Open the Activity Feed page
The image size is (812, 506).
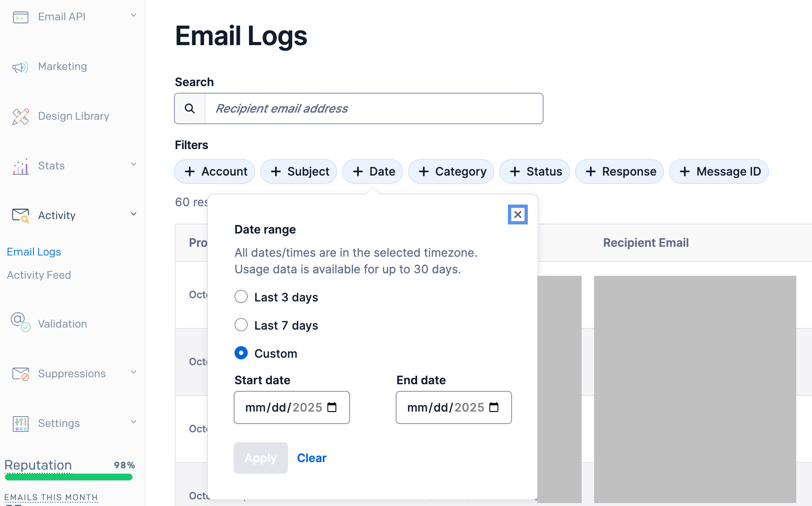(39, 275)
